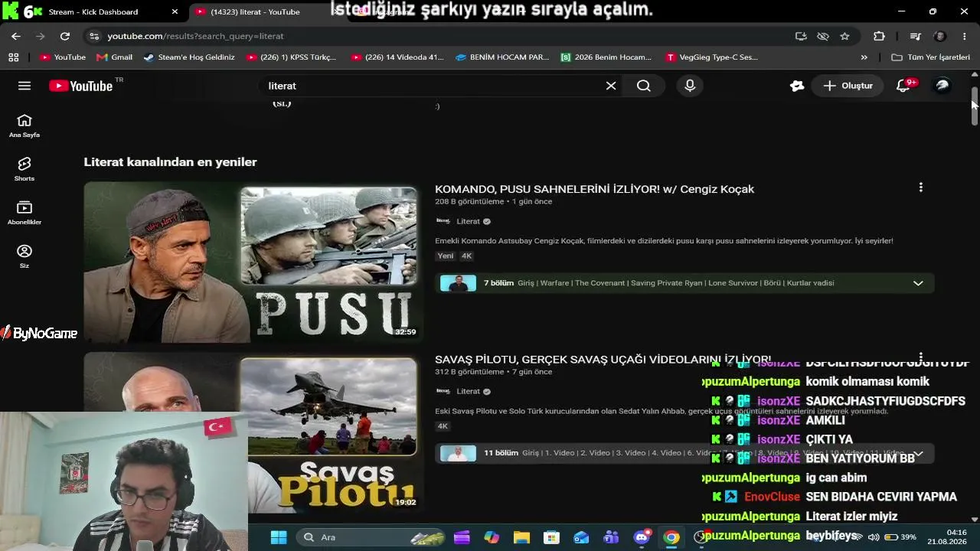Image resolution: width=980 pixels, height=551 pixels.
Task: Open File Explorer from the taskbar
Action: point(521,537)
